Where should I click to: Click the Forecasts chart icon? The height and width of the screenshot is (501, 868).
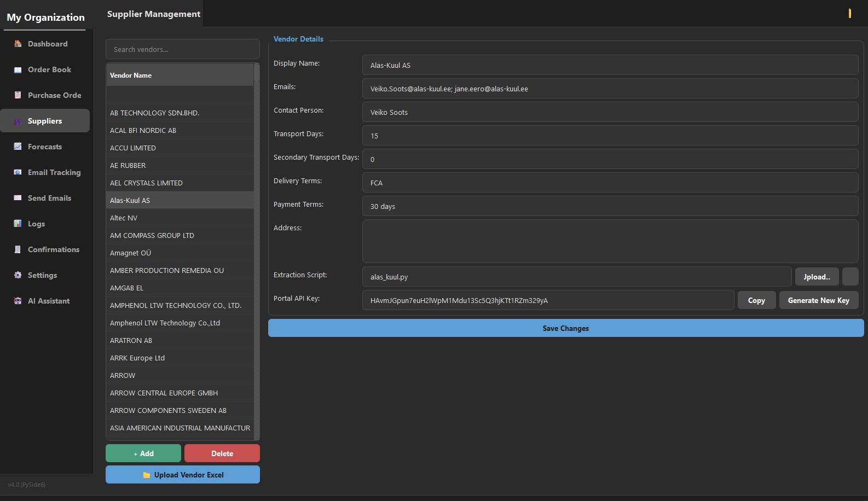click(18, 147)
